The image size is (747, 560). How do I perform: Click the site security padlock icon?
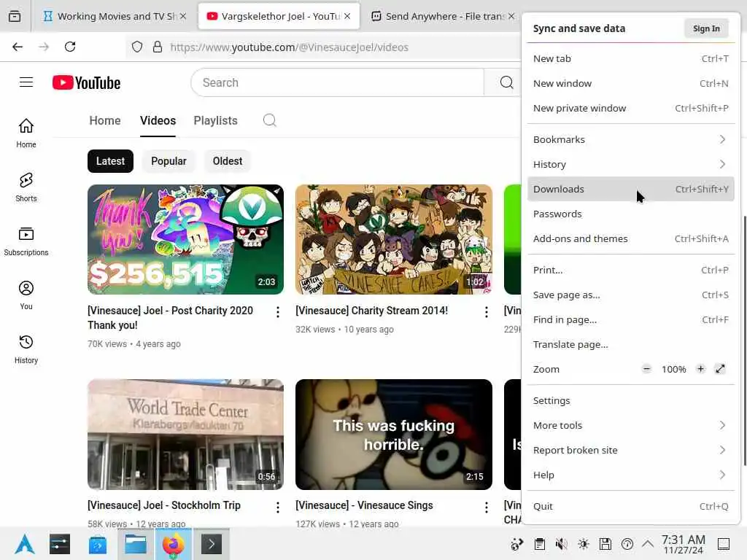(158, 47)
